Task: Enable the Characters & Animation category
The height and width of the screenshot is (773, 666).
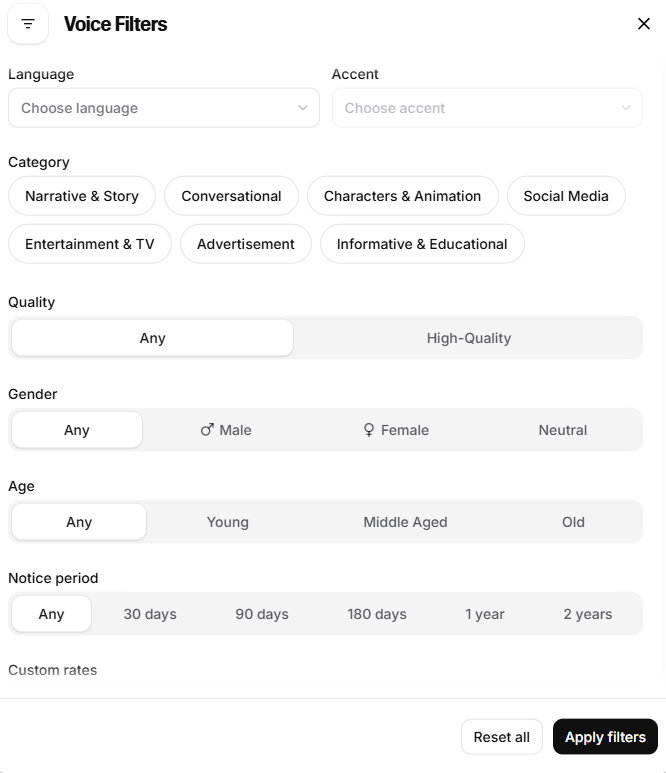Action: coord(402,196)
